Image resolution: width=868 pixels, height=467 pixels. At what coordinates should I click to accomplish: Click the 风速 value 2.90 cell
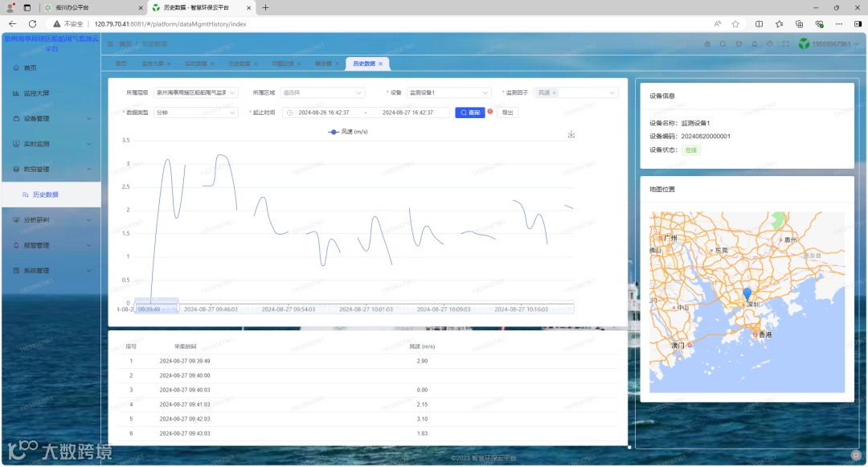point(422,361)
